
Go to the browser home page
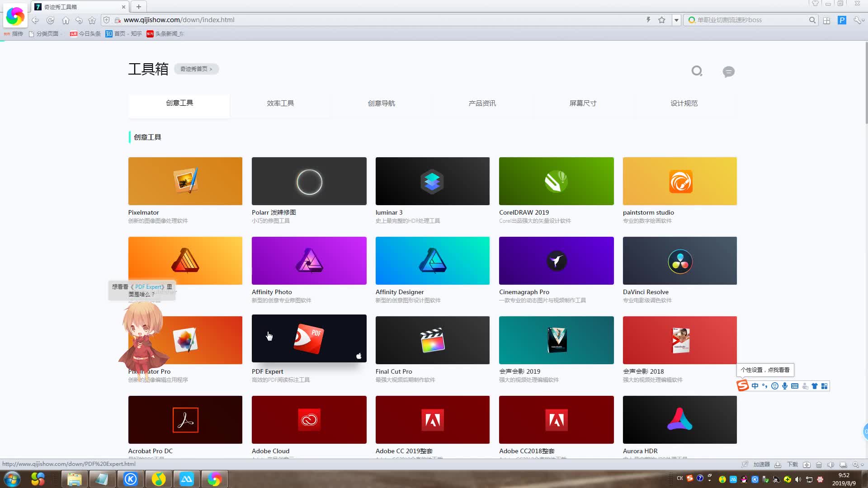[66, 20]
